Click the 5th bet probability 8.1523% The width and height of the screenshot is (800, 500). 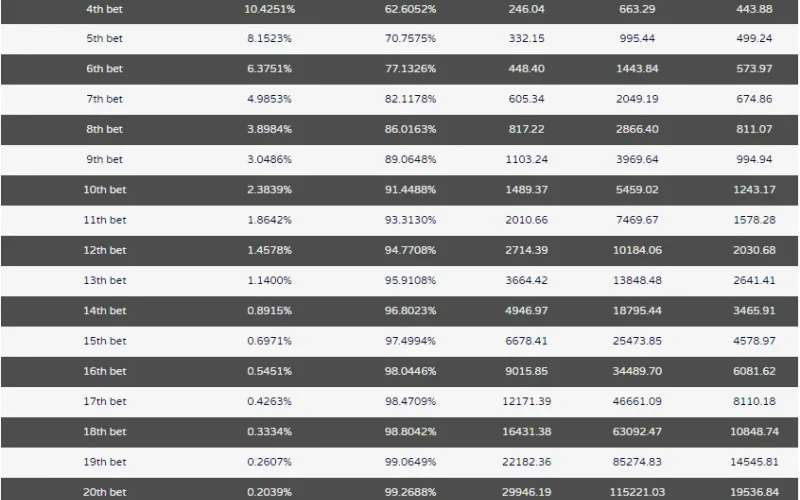[x=269, y=38]
